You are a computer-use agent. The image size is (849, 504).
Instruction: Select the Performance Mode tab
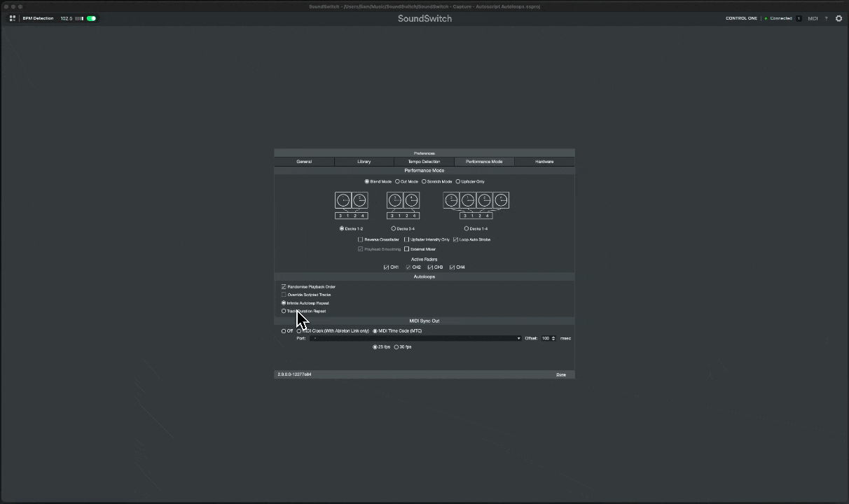(x=484, y=162)
